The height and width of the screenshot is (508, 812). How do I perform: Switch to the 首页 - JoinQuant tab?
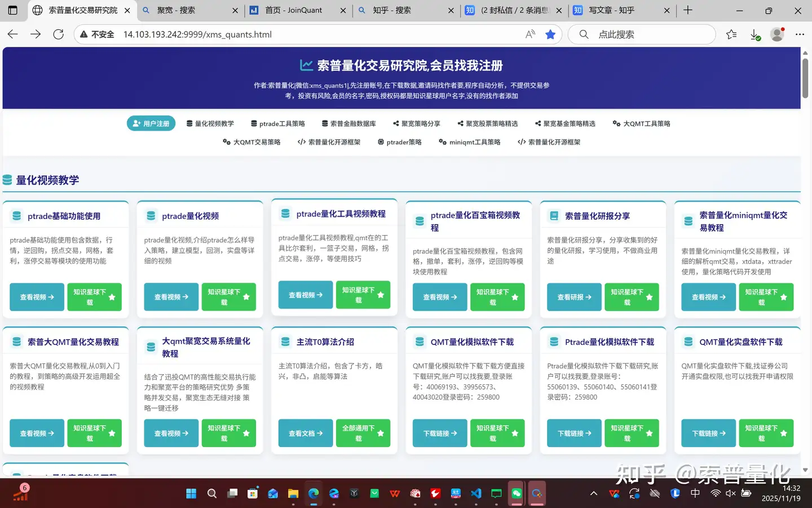tap(299, 10)
